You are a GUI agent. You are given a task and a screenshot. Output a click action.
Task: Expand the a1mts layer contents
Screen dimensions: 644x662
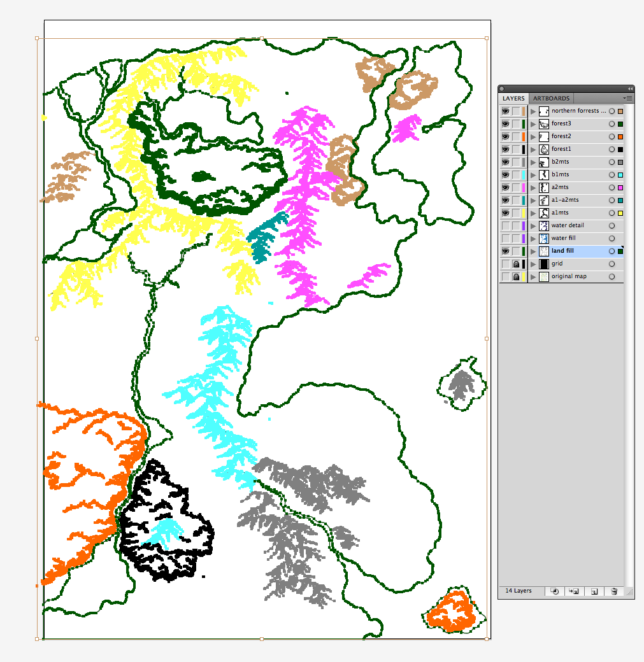[533, 213]
